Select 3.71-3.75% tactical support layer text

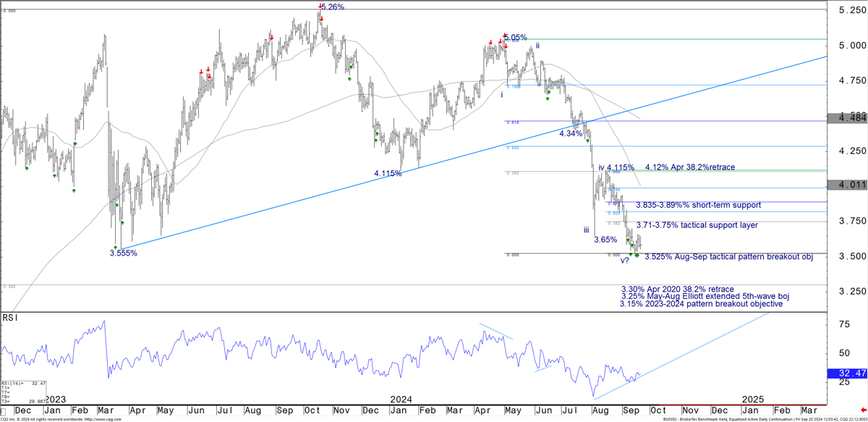pos(697,225)
